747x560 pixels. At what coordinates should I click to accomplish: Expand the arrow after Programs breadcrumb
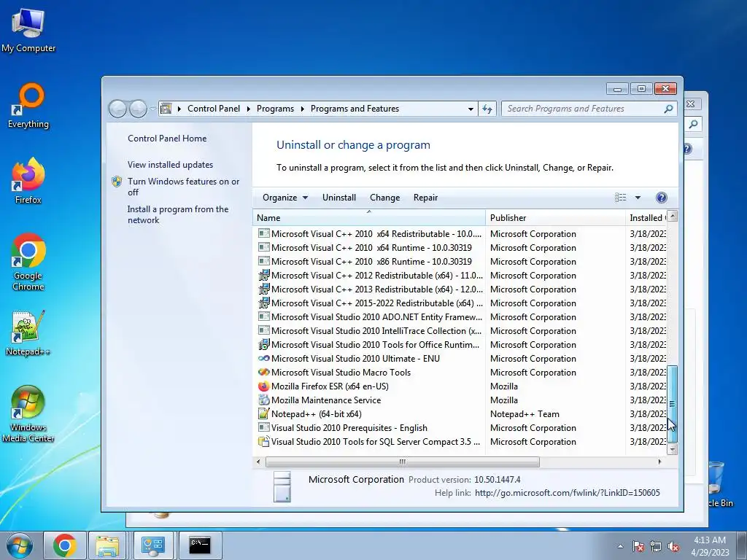(302, 109)
